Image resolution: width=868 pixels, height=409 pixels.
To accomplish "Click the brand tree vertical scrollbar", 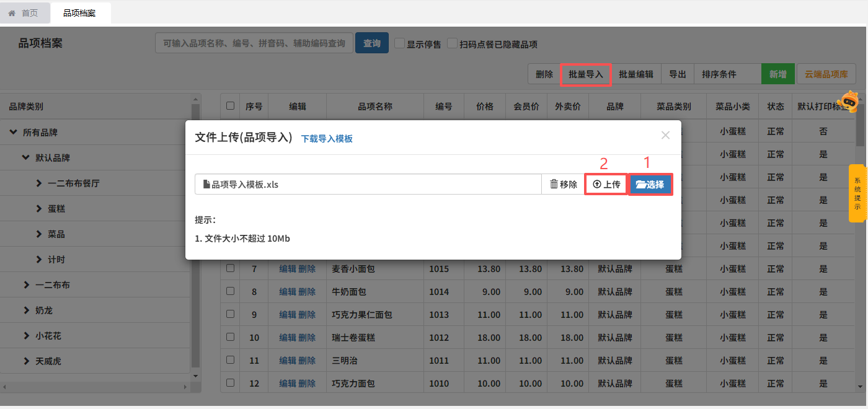I will tap(196, 235).
